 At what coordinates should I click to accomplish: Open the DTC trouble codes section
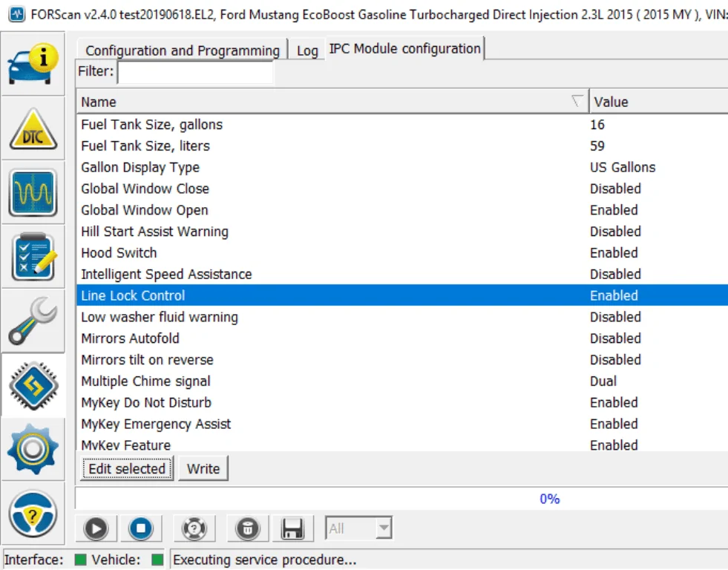pyautogui.click(x=33, y=128)
